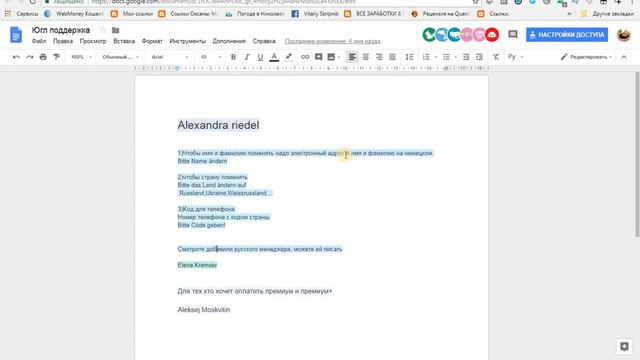Open the Справка menu
The height and width of the screenshot is (360, 640).
point(264,41)
